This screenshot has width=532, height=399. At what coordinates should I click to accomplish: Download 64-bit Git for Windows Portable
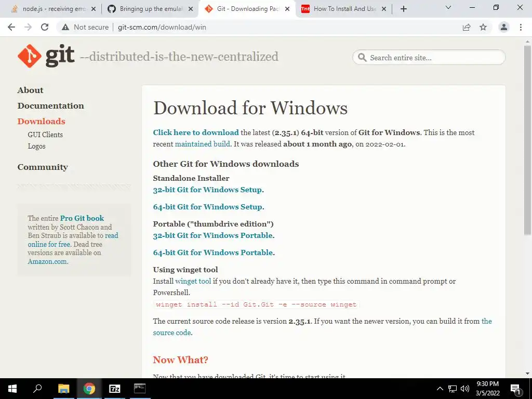tap(212, 252)
